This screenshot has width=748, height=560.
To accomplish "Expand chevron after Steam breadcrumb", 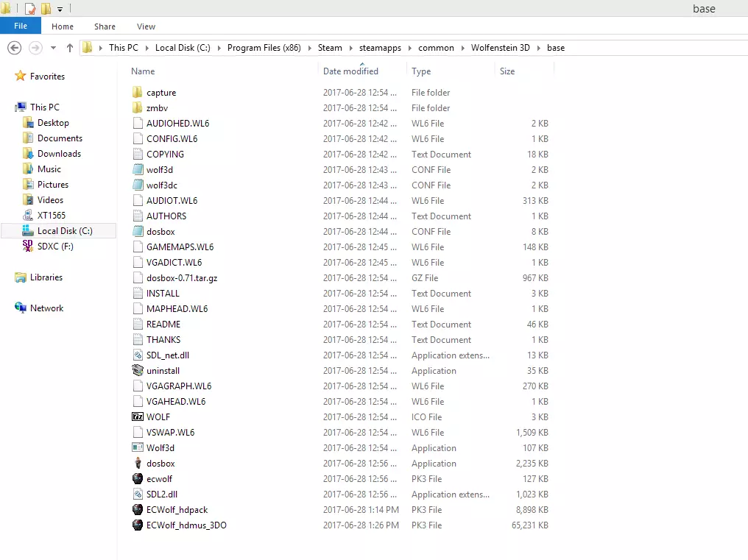I will (350, 48).
